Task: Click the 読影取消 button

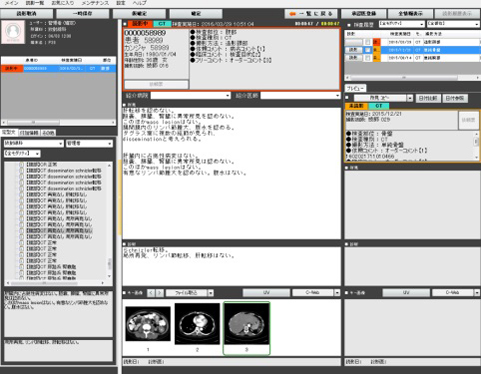Action: pyautogui.click(x=27, y=14)
